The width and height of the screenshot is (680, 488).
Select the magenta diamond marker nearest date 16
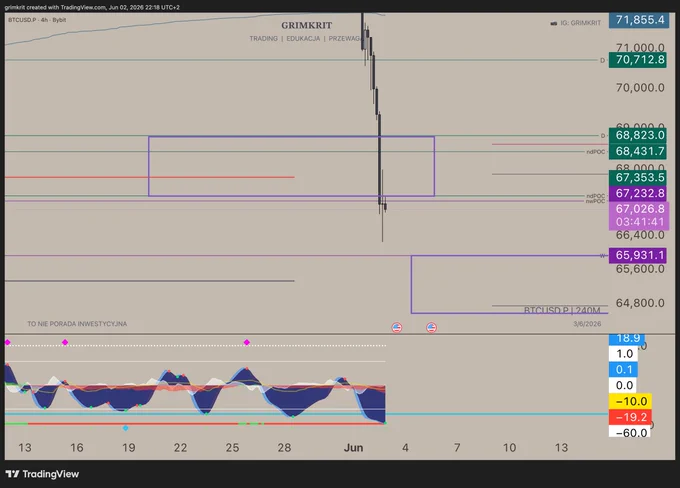[x=65, y=342]
